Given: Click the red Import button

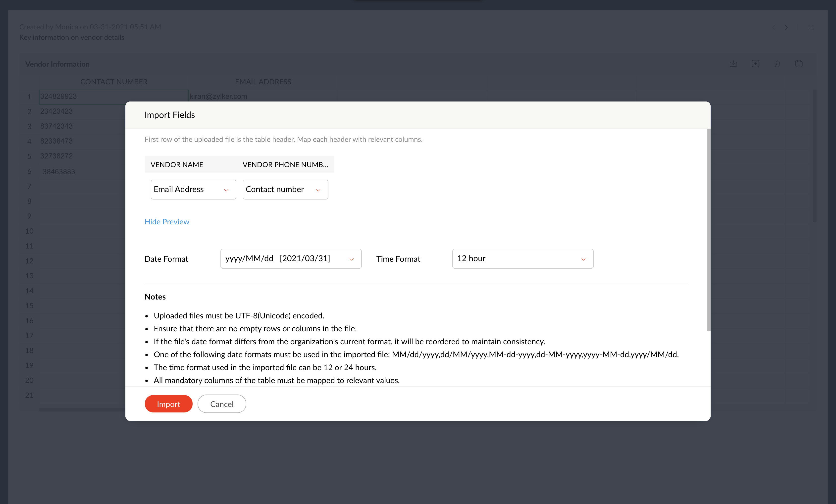Looking at the screenshot, I should (x=168, y=404).
